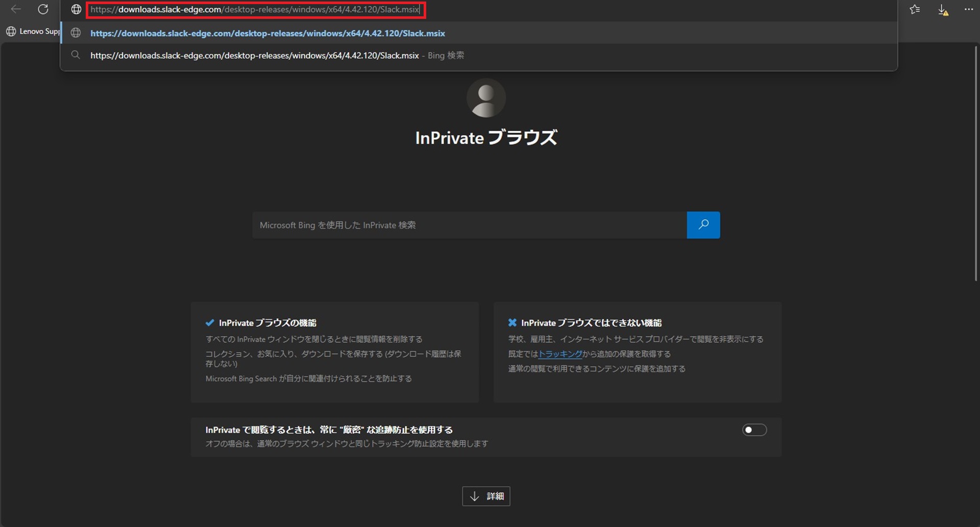Open the Downloads icon with warning
This screenshot has width=980, height=527.
pyautogui.click(x=943, y=10)
